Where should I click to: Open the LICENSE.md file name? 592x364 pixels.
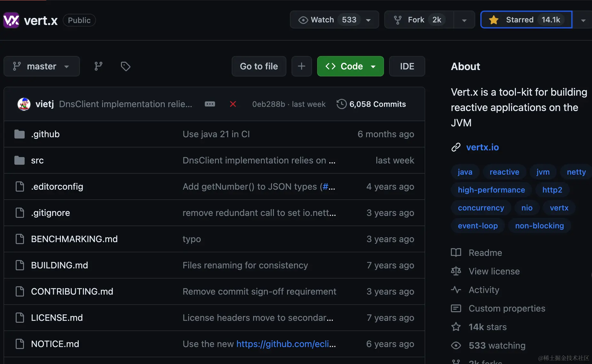pos(57,318)
